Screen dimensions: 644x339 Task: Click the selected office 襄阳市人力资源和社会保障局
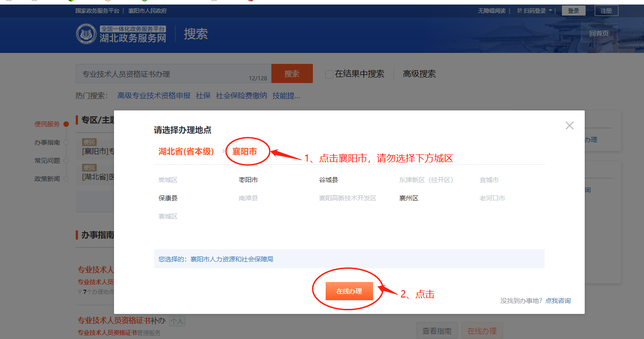point(232,259)
